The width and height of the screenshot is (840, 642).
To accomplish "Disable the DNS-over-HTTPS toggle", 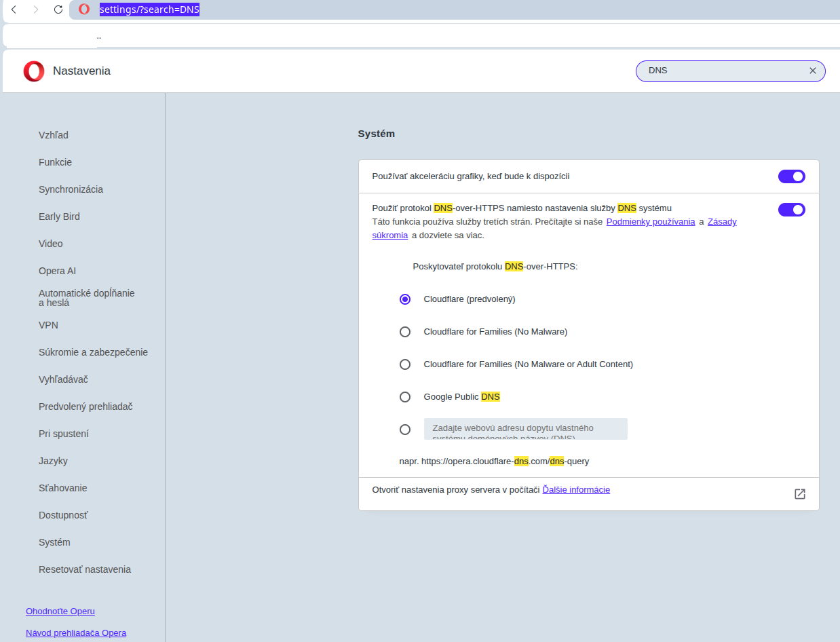I will click(791, 210).
